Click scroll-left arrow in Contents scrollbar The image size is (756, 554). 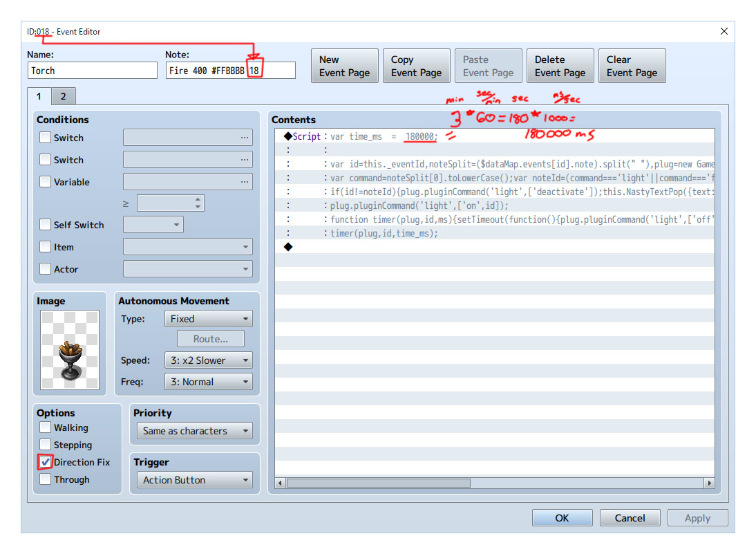280,483
